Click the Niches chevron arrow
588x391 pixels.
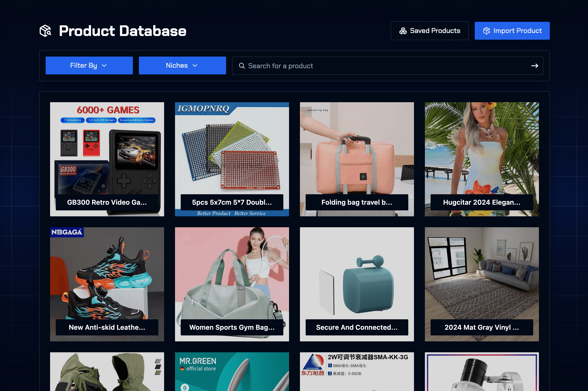[195, 65]
